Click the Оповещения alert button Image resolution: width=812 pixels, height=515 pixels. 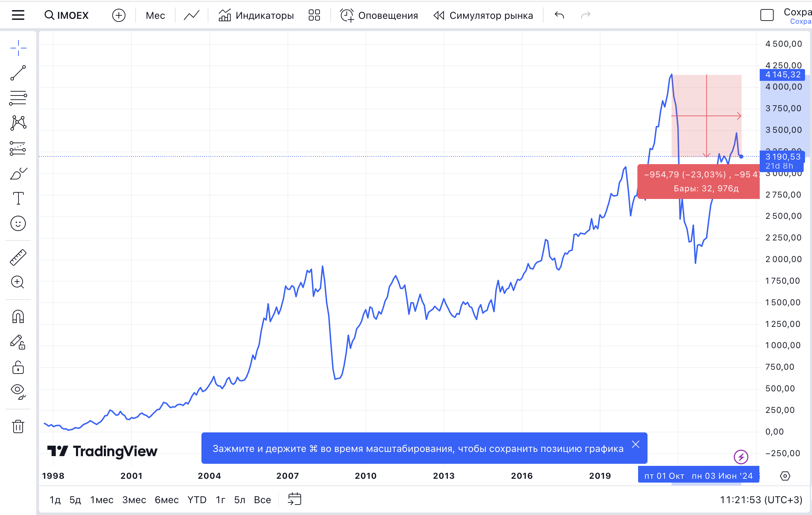pyautogui.click(x=379, y=15)
